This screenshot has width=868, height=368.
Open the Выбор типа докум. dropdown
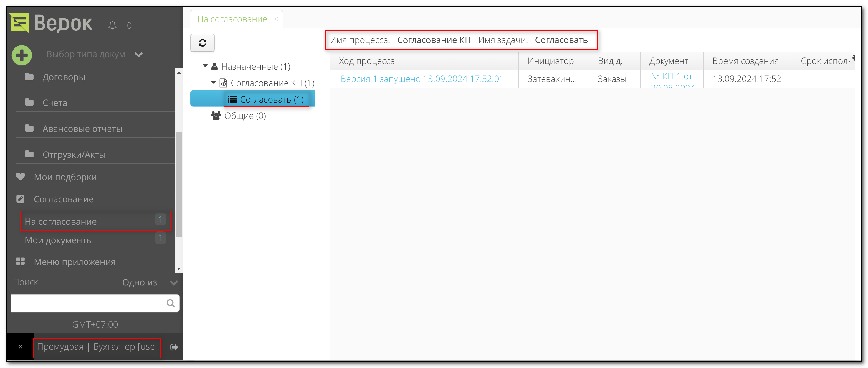(x=138, y=55)
